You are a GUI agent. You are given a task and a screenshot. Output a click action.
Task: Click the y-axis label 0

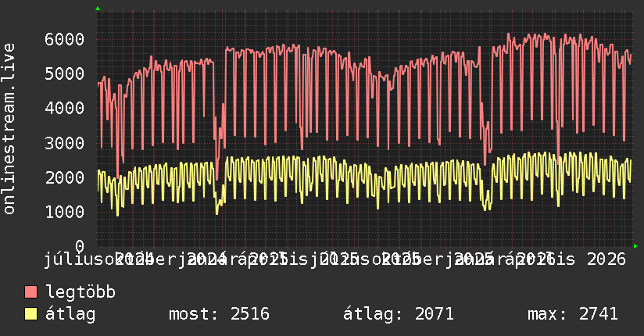tap(80, 246)
